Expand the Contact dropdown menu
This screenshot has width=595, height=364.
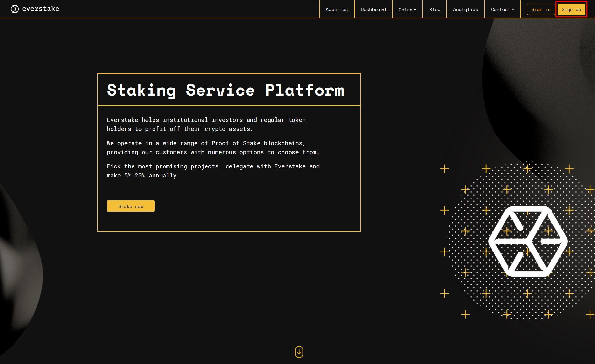click(503, 9)
